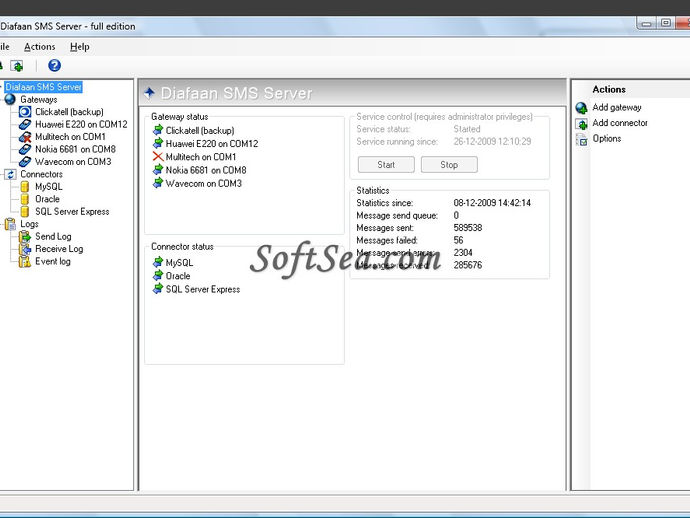Click Oracle database icon in tree
This screenshot has height=518, width=690.
(25, 199)
